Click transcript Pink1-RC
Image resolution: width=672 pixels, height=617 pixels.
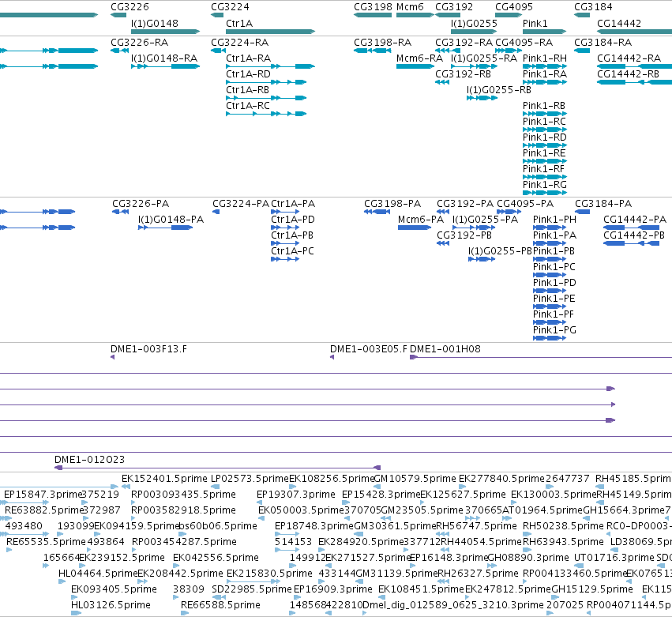click(544, 122)
